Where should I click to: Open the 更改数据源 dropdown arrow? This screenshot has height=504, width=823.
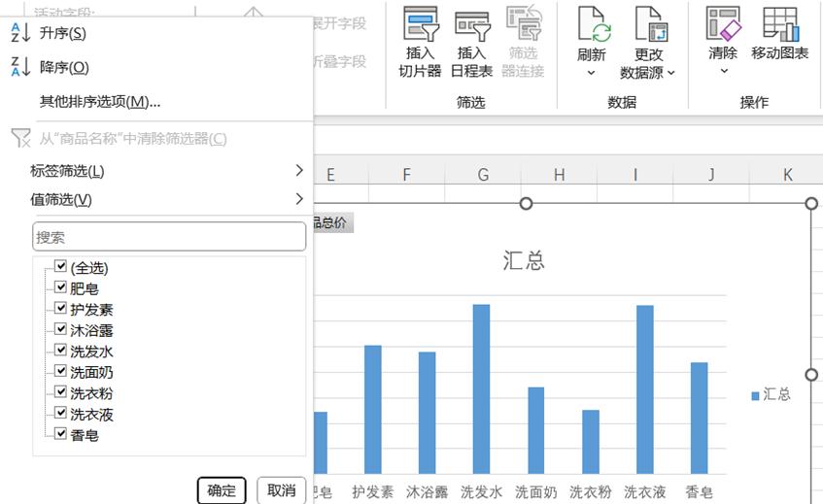[x=670, y=73]
